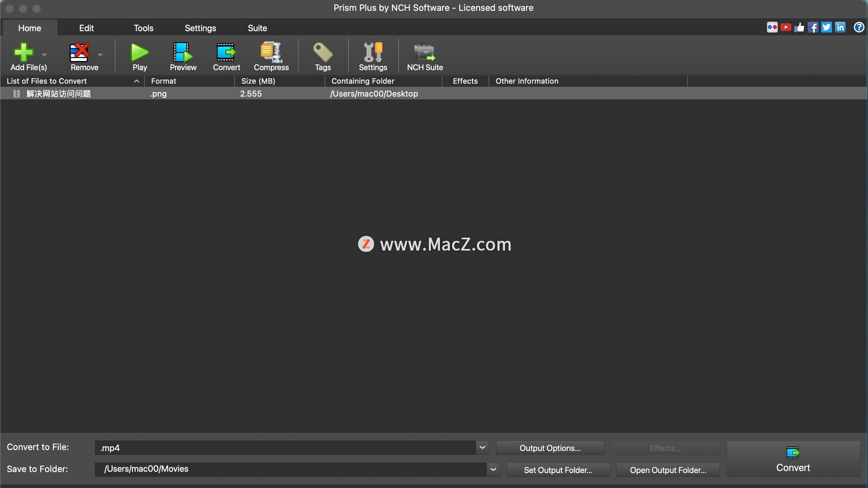This screenshot has width=868, height=488.
Task: Click Open Output Folder... button
Action: point(668,470)
